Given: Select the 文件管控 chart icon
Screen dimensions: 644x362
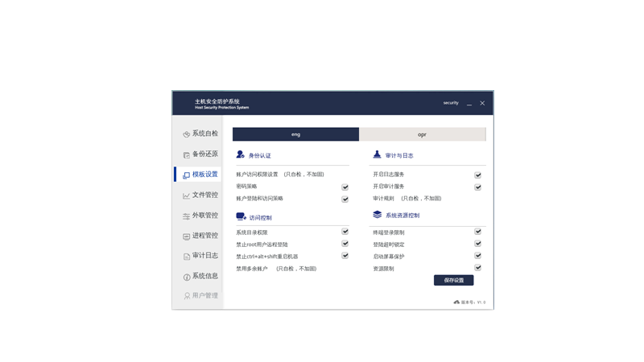Looking at the screenshot, I should 186,195.
